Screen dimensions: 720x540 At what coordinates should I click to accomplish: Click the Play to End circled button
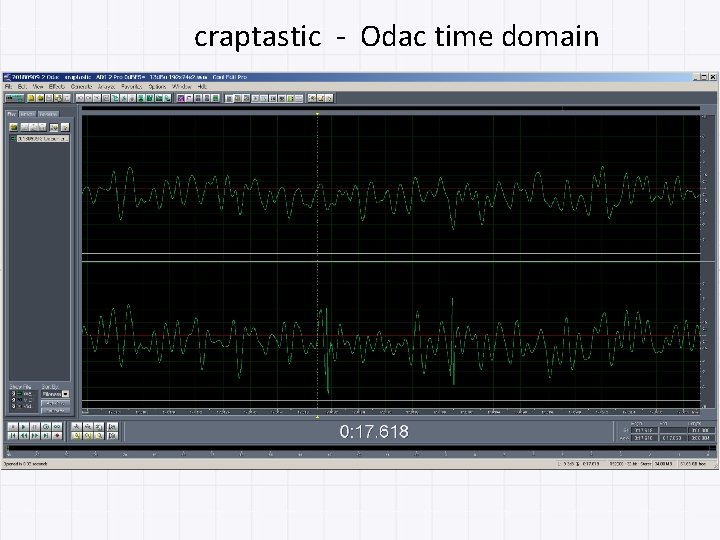tap(46, 427)
